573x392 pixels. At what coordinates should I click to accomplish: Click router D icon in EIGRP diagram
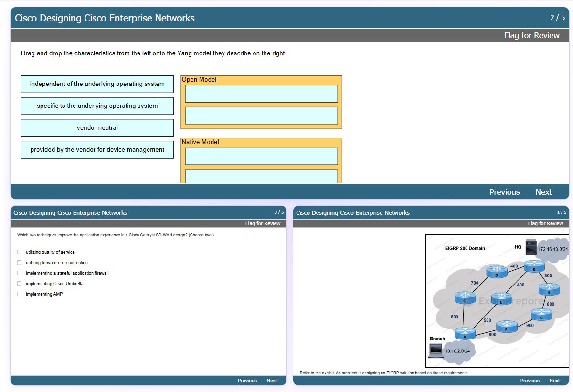coord(497,272)
